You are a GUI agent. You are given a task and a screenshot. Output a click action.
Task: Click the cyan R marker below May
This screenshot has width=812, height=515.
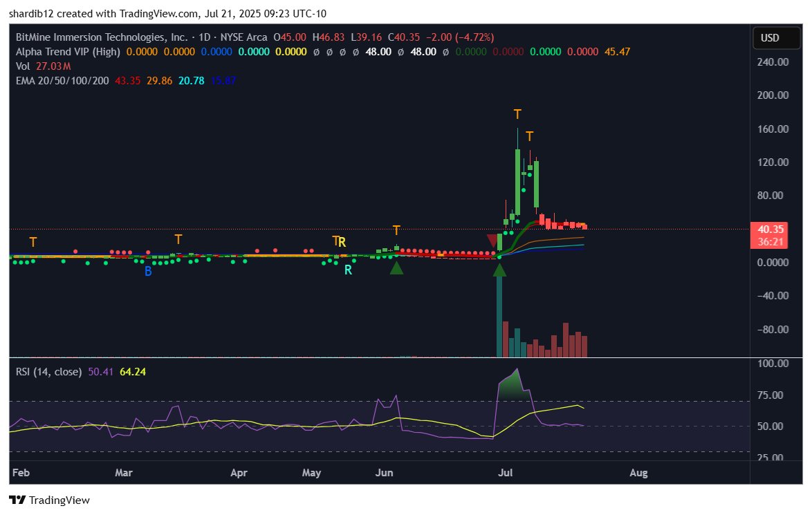(x=348, y=270)
